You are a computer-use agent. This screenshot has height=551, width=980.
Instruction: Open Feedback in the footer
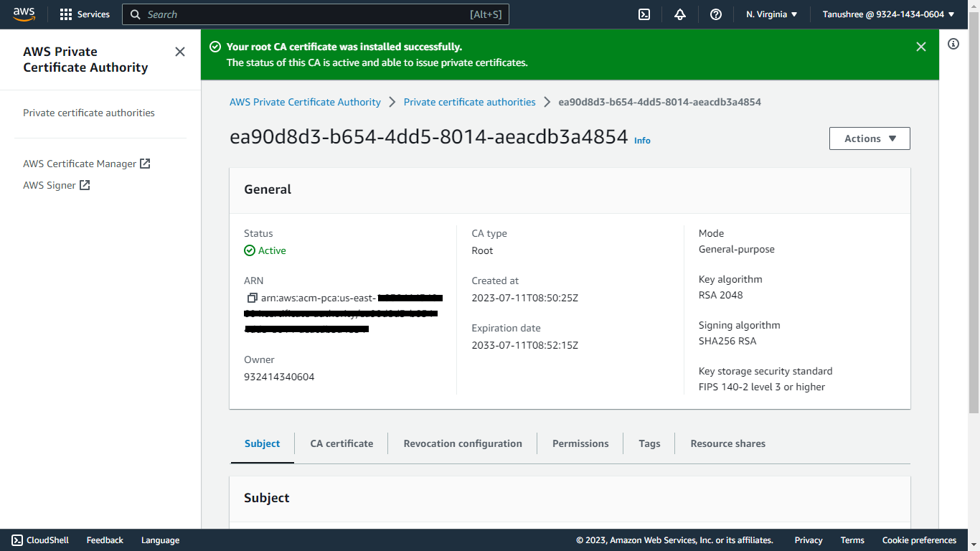105,540
